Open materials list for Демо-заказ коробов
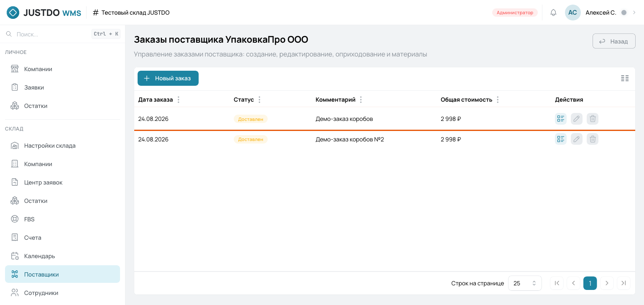The image size is (644, 305). [x=561, y=119]
